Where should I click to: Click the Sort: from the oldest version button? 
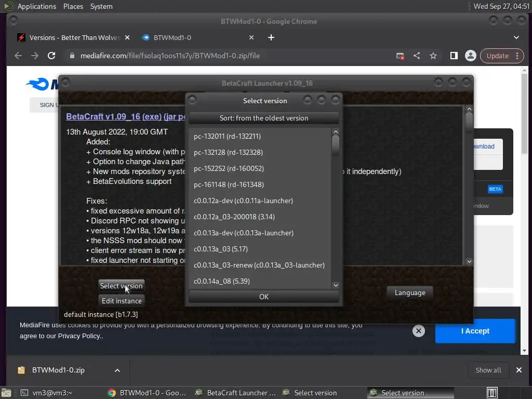pyautogui.click(x=263, y=118)
